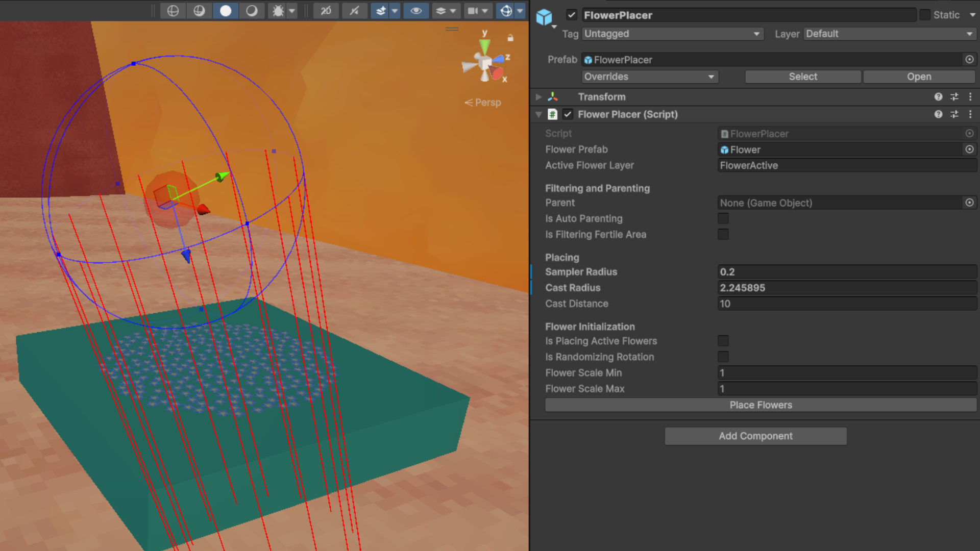980x551 pixels.
Task: Toggle the Static checkbox
Action: click(925, 15)
